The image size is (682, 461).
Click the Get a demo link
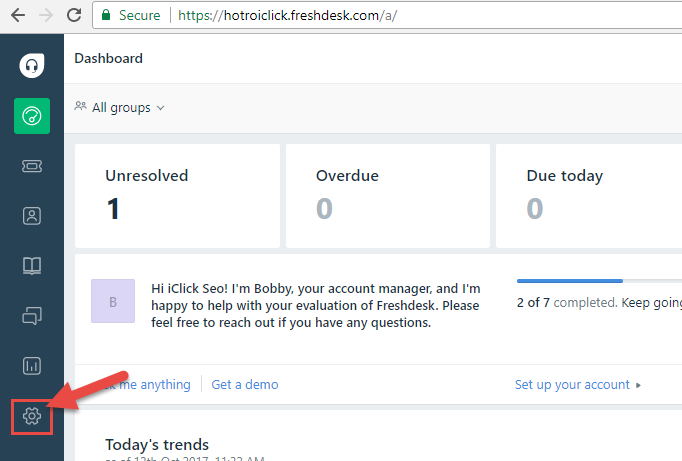[x=245, y=384]
